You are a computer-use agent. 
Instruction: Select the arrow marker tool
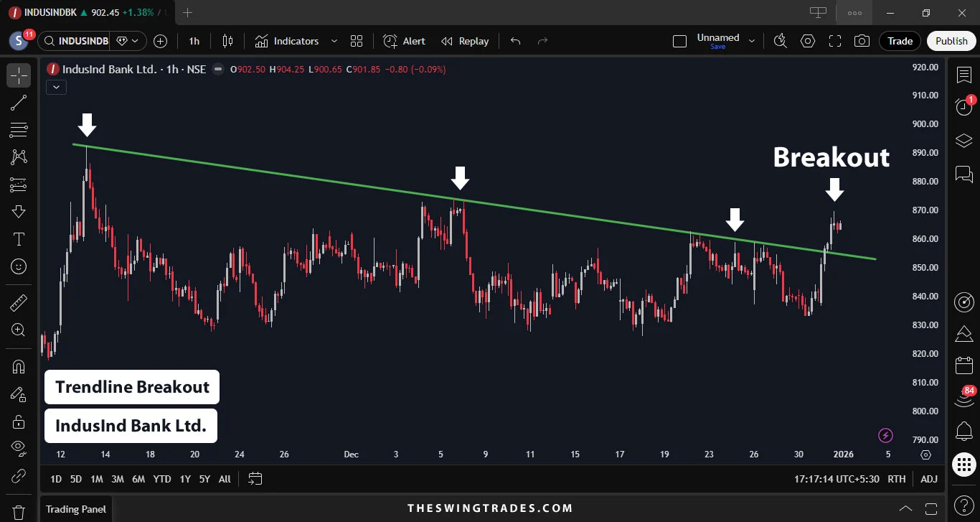coord(19,212)
